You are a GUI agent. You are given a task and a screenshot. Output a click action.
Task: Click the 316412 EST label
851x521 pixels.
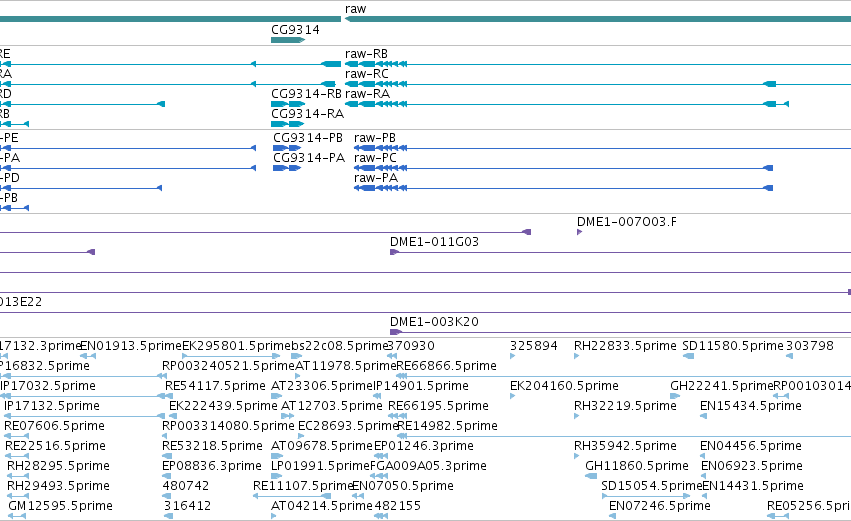pos(187,506)
